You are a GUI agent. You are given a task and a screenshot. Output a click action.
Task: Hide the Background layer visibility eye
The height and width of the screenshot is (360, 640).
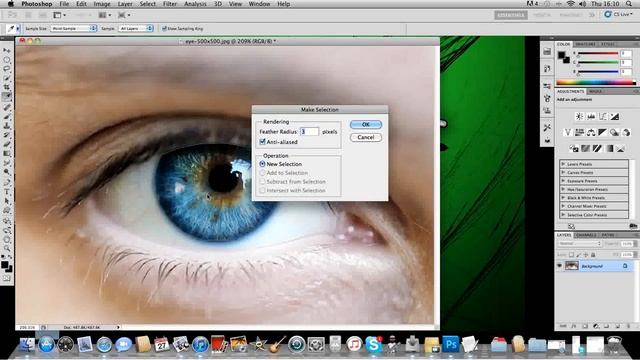coord(560,266)
